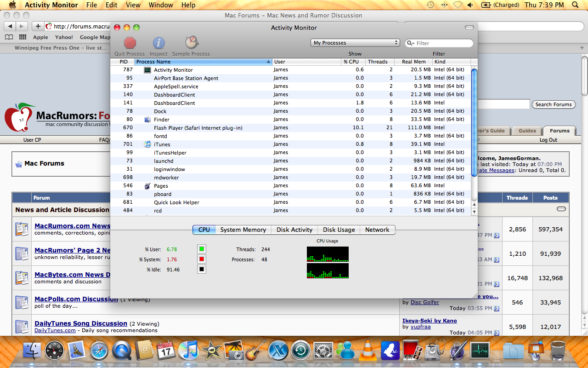The width and height of the screenshot is (588, 368).
Task: Select the Activity Monitor row icon
Action: (147, 70)
